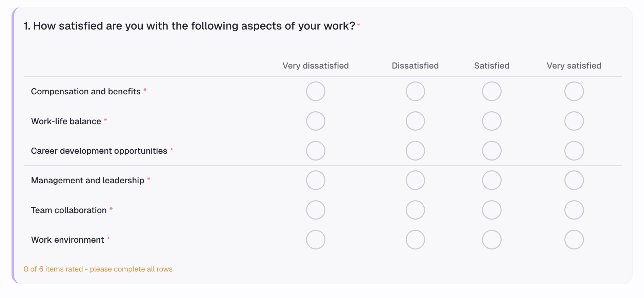644x298 pixels.
Task: Choose Satisfied for Management and leadership
Action: click(x=491, y=180)
